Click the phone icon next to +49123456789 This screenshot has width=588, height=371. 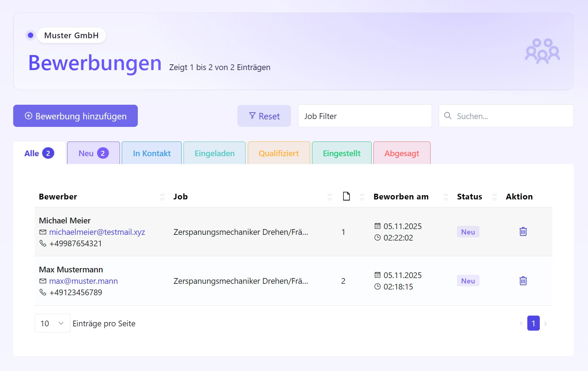coord(42,292)
